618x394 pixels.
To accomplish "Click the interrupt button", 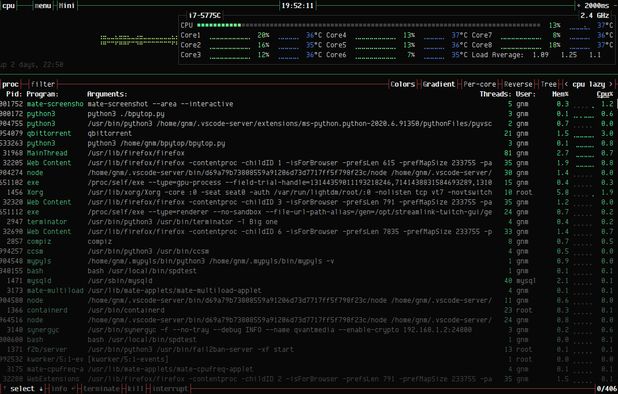I will pyautogui.click(x=171, y=389).
